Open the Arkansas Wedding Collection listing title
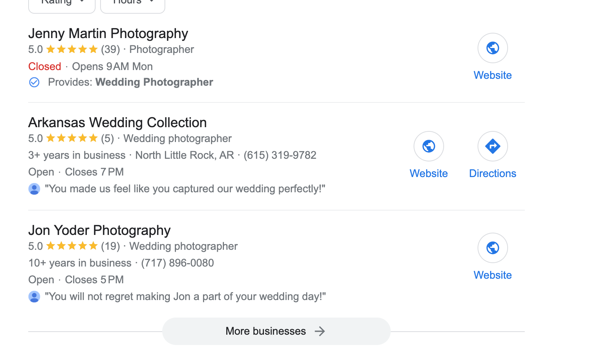The width and height of the screenshot is (604, 364). click(117, 123)
